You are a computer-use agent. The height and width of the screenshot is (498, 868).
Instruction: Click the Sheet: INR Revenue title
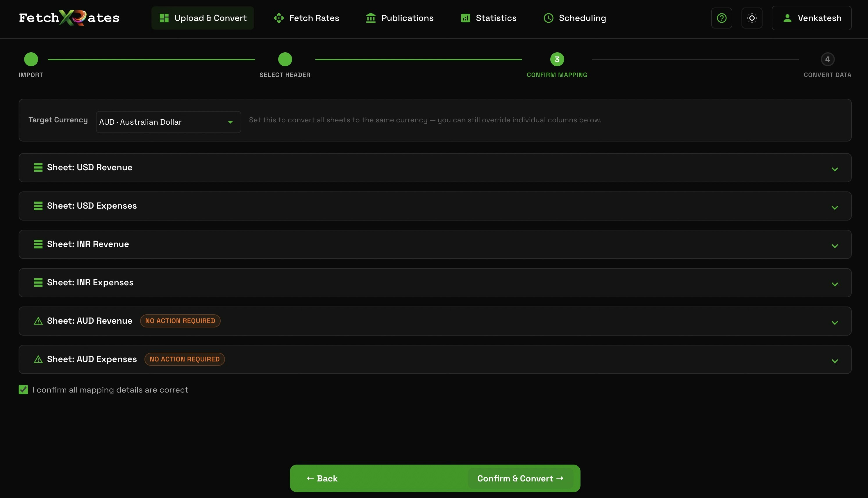click(x=88, y=244)
